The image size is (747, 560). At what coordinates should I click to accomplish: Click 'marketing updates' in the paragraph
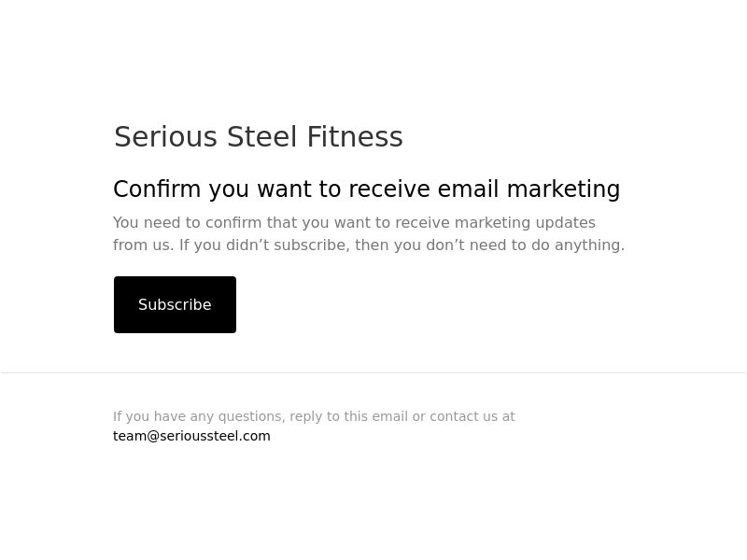click(x=525, y=222)
